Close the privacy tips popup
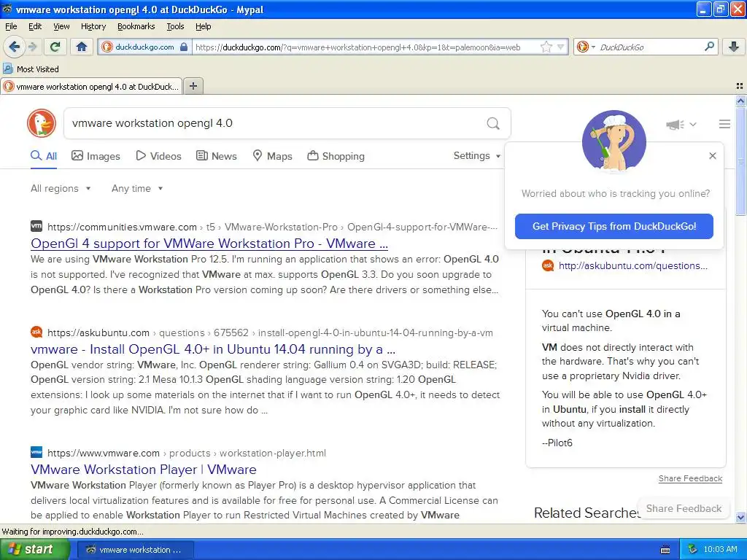This screenshot has width=747, height=560. (x=712, y=156)
